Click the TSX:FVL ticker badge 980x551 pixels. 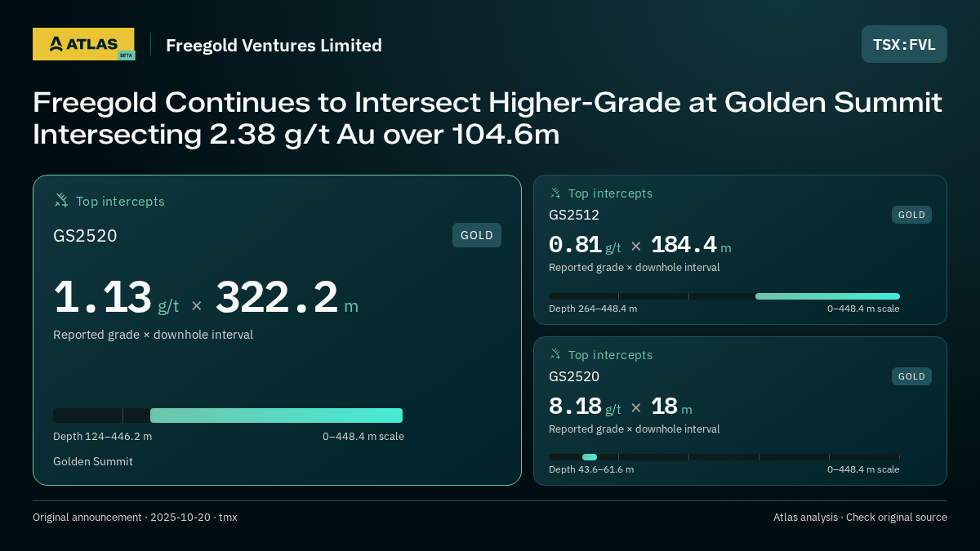coord(904,44)
